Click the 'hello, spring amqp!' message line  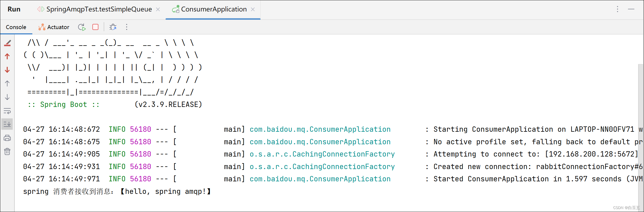coord(117,191)
